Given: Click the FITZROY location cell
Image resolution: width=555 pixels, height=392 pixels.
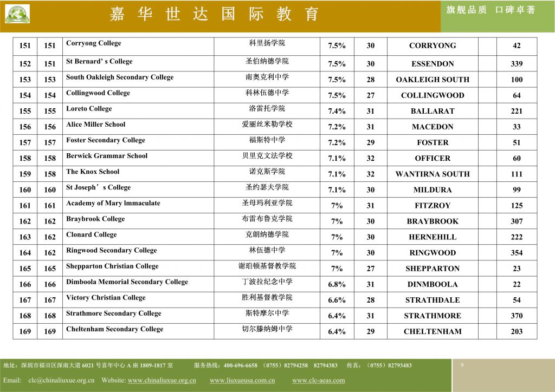Looking at the screenshot, I should 433,206.
